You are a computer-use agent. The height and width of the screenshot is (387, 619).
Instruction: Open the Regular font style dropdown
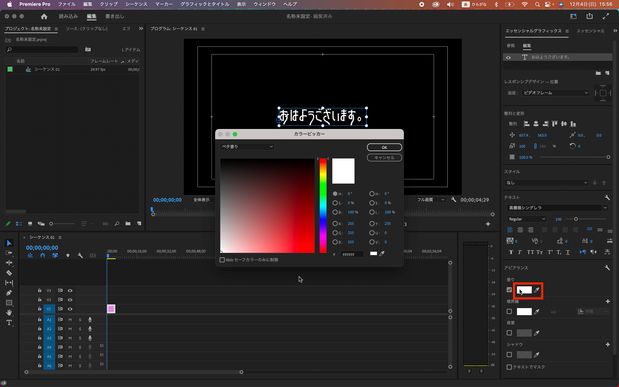click(x=527, y=219)
